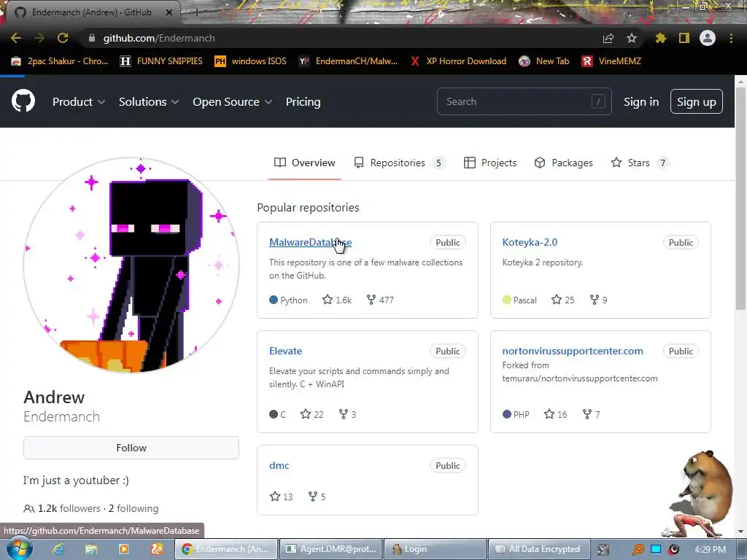Switch to the Packages tab
Screen dimensions: 747x560
point(563,163)
